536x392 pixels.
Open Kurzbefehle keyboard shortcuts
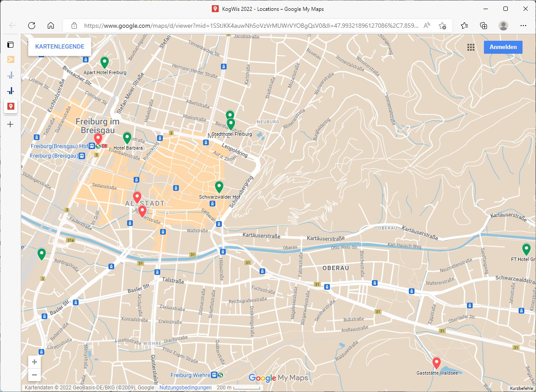pos(521,388)
